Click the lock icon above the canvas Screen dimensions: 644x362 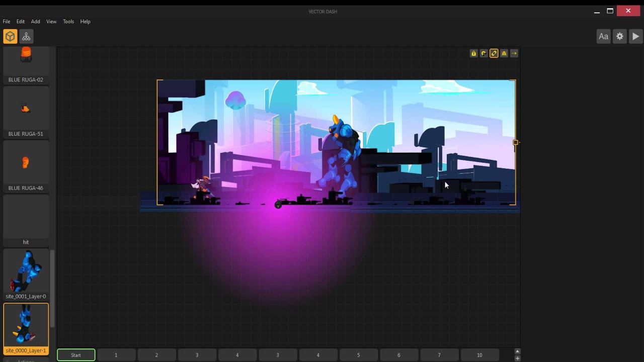pyautogui.click(x=473, y=53)
